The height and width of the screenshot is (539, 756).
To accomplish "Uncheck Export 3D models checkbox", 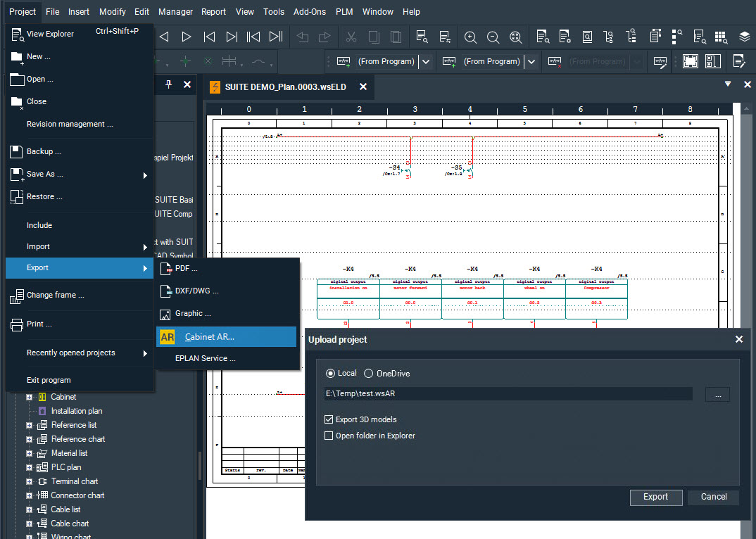I will pyautogui.click(x=329, y=419).
